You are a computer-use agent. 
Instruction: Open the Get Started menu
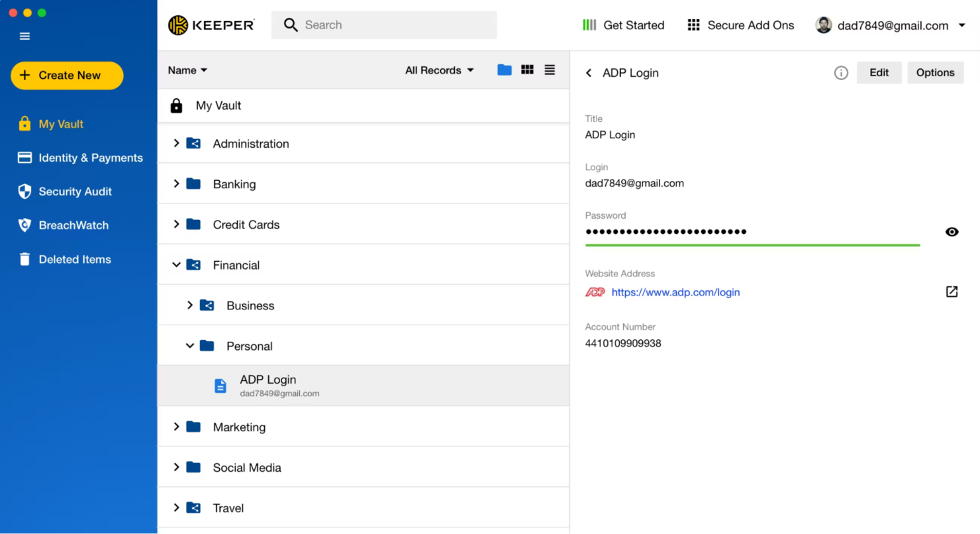tap(624, 25)
